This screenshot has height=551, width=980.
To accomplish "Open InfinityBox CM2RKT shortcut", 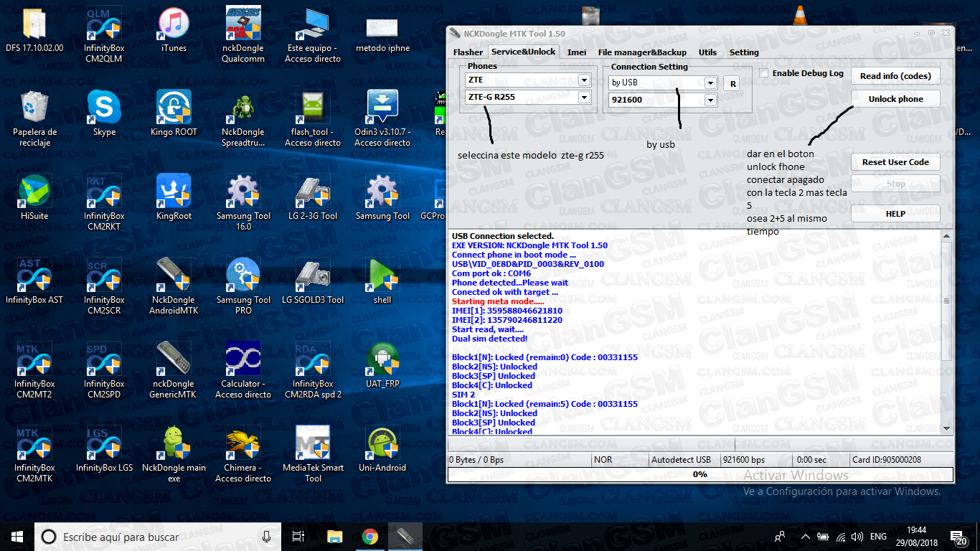I will [104, 202].
